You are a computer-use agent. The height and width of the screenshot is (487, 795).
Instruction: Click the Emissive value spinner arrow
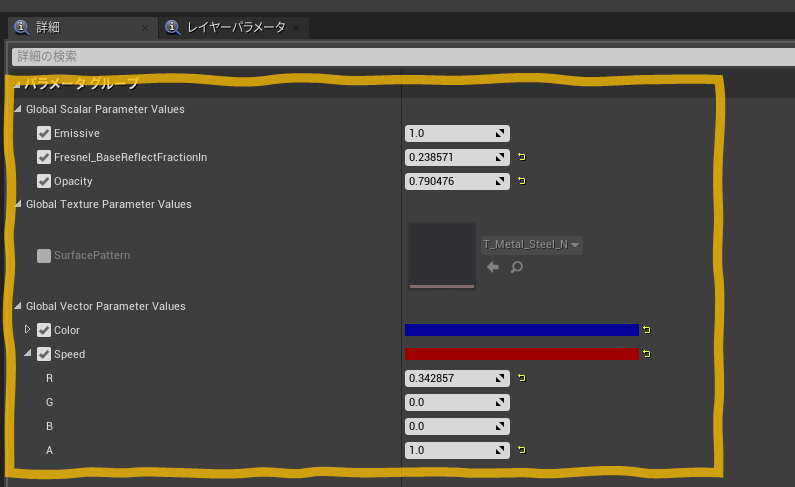(500, 133)
